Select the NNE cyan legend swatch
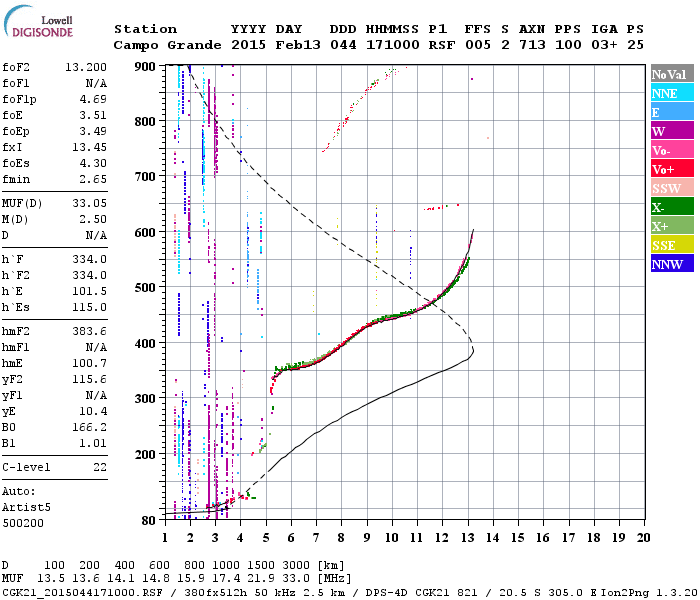 pos(672,93)
